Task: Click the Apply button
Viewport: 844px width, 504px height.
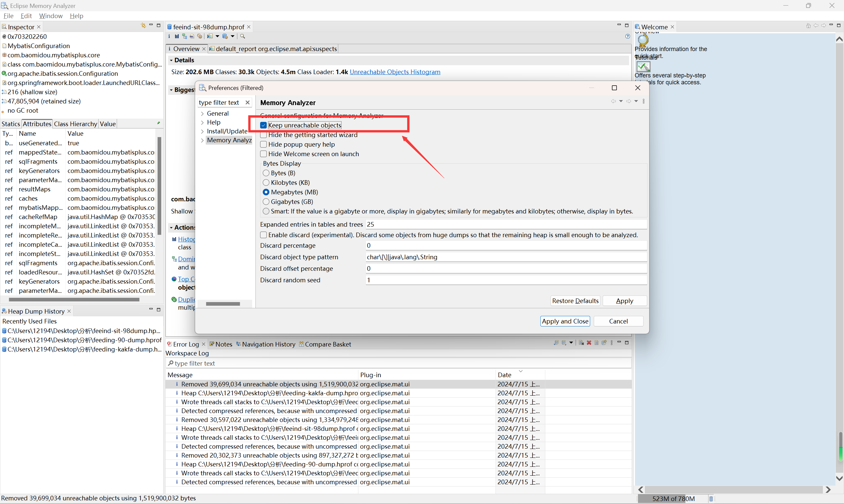Action: point(624,301)
